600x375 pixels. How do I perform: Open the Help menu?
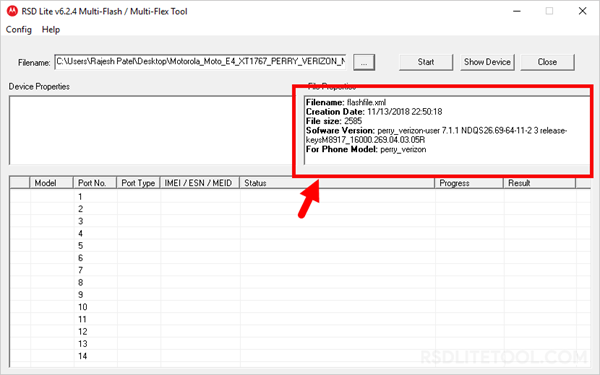pos(51,29)
